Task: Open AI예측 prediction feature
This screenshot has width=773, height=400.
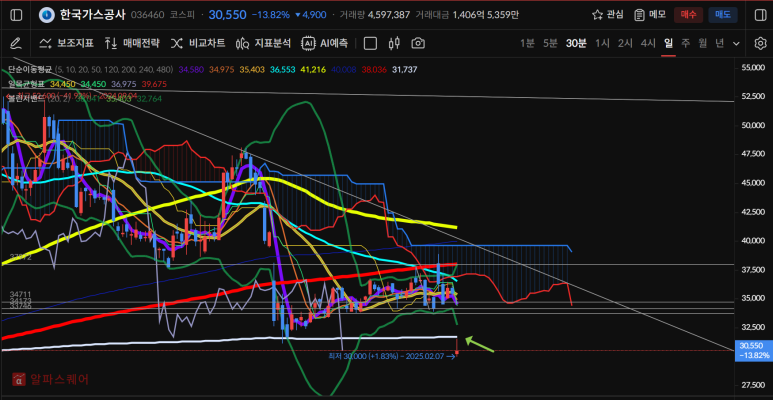Action: (x=324, y=43)
